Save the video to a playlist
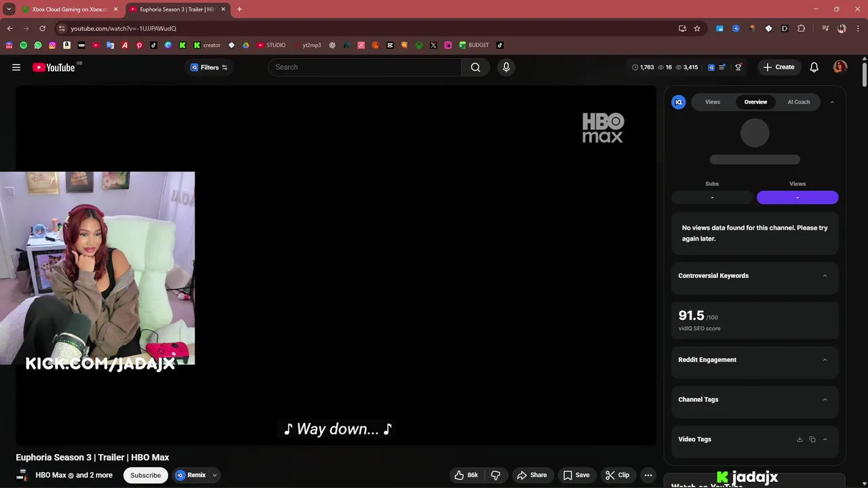 pos(576,475)
